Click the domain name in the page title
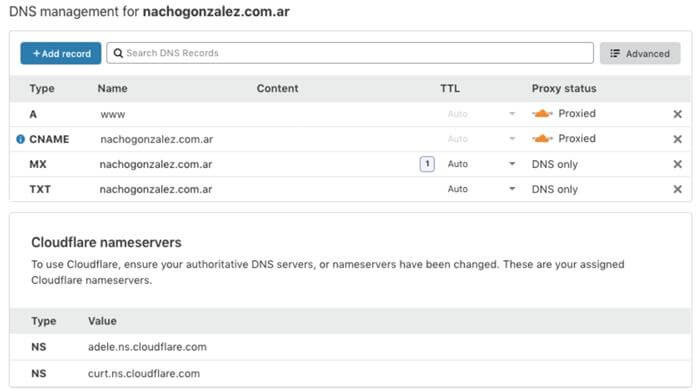 point(216,11)
